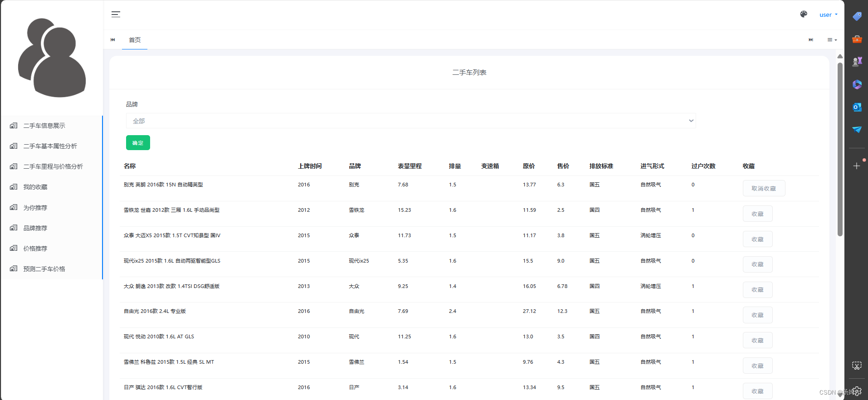The width and height of the screenshot is (868, 400).
Task: Click the 名称 column header
Action: point(130,166)
